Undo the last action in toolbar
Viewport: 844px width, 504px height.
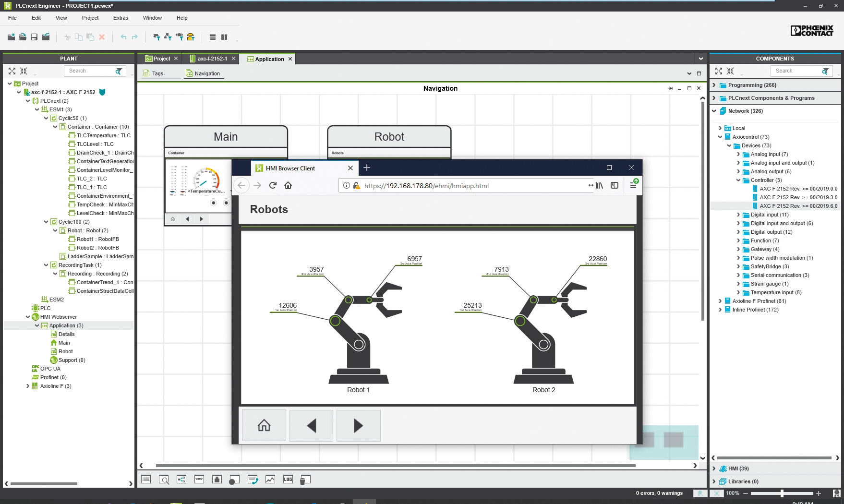[123, 37]
